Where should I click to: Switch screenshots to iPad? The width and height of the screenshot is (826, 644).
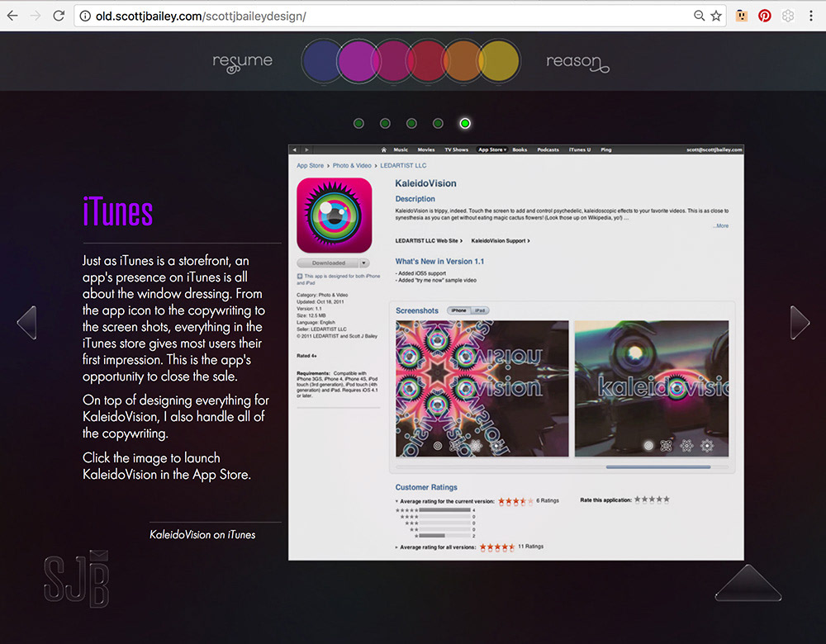(x=480, y=310)
